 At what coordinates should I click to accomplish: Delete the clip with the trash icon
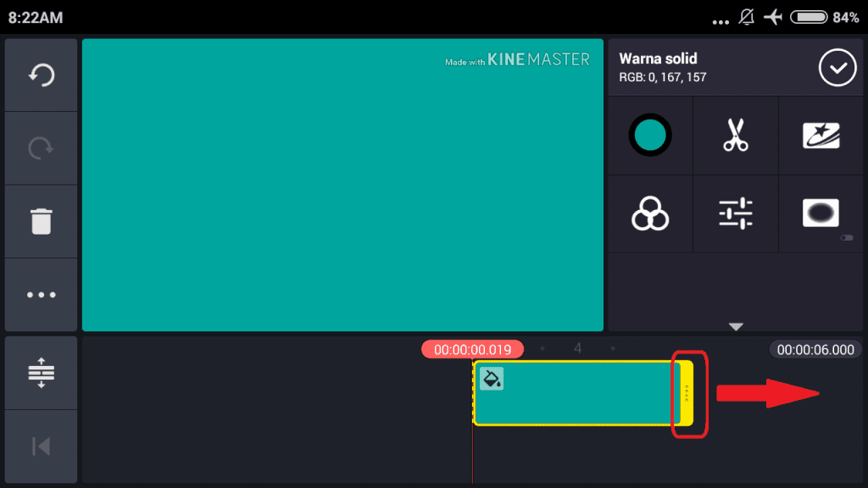point(42,221)
